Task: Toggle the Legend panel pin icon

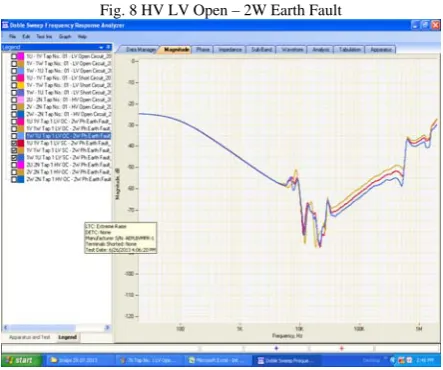Action: [108, 47]
